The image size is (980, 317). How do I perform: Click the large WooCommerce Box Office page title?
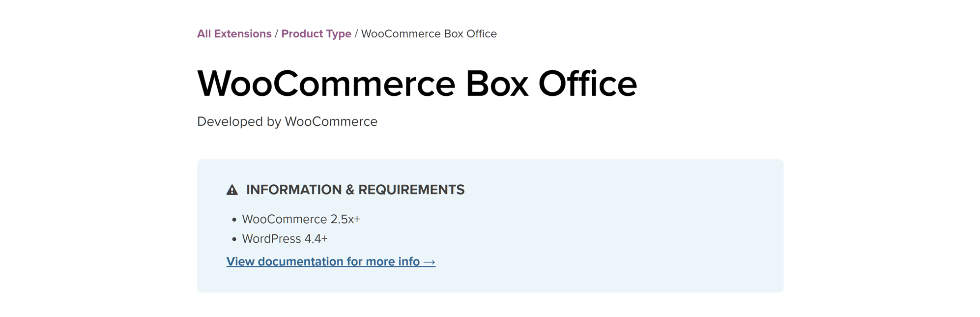pyautogui.click(x=417, y=84)
